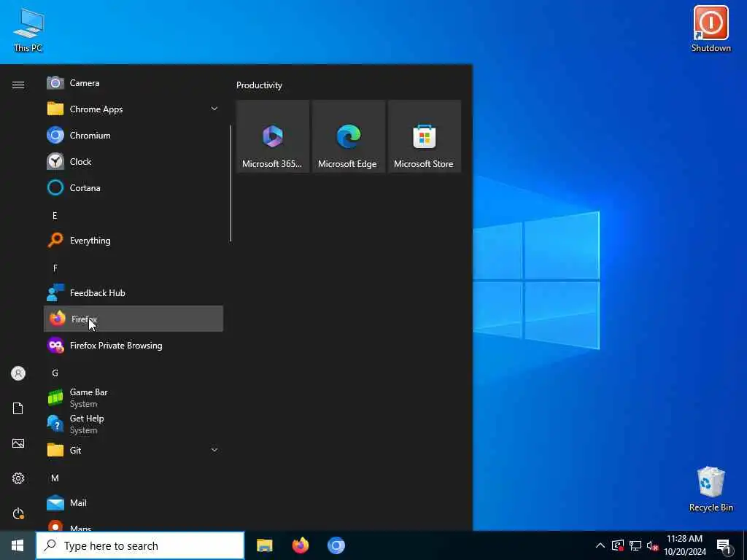Show hidden system tray icons
This screenshot has width=747, height=560.
(600, 545)
